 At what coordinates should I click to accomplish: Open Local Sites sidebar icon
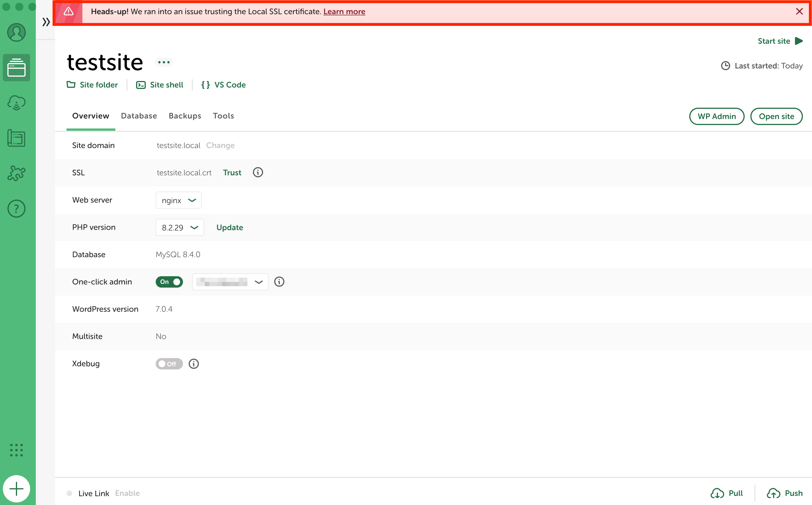(x=16, y=67)
